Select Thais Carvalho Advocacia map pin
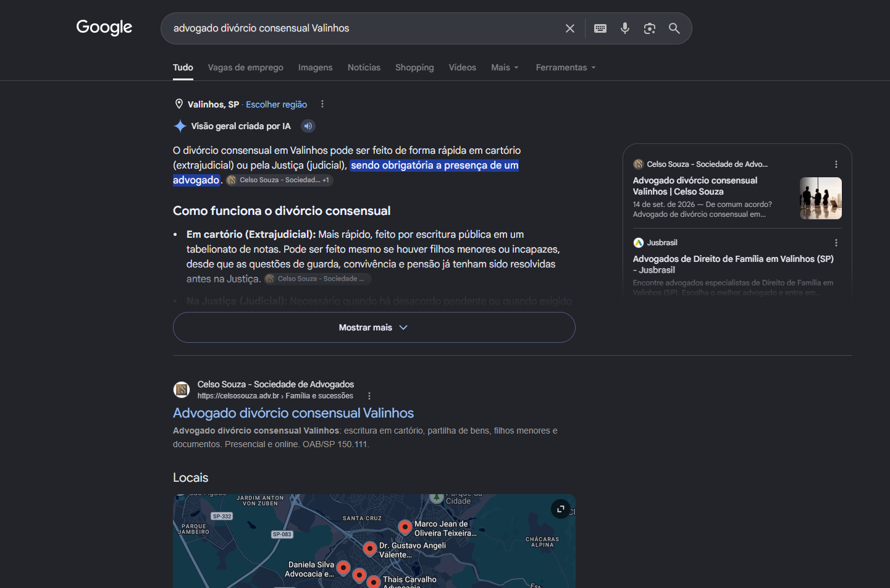 pos(374,581)
